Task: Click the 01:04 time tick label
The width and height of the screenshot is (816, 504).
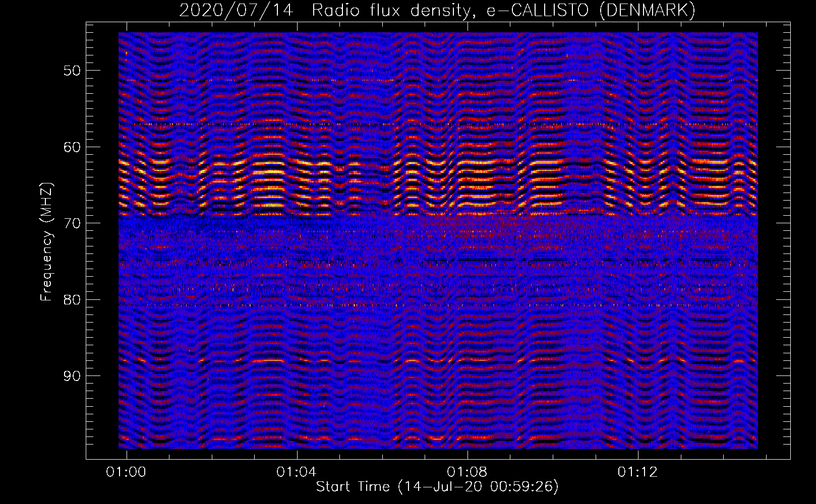Action: (x=297, y=472)
